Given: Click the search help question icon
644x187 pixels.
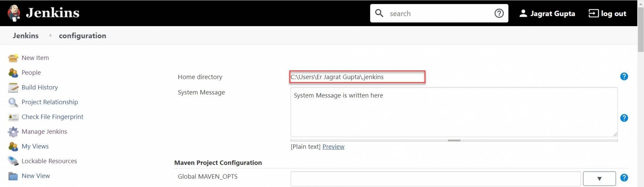Looking at the screenshot, I should pyautogui.click(x=499, y=14).
